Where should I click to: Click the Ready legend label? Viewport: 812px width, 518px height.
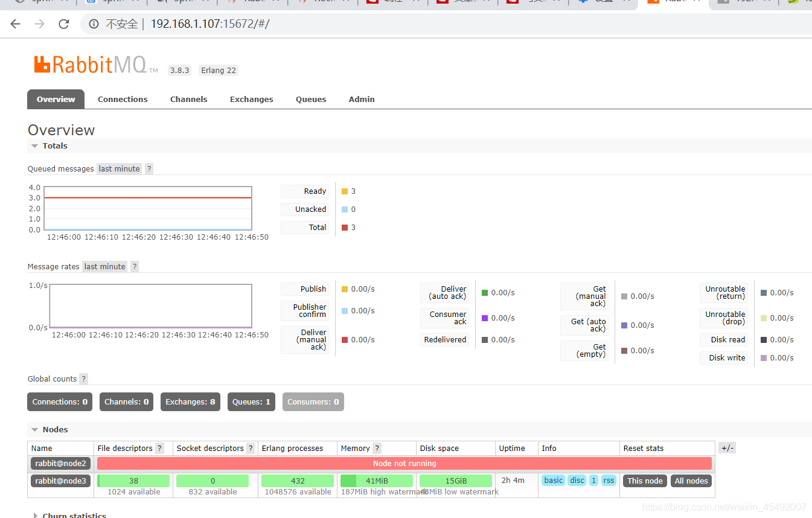(x=305, y=191)
